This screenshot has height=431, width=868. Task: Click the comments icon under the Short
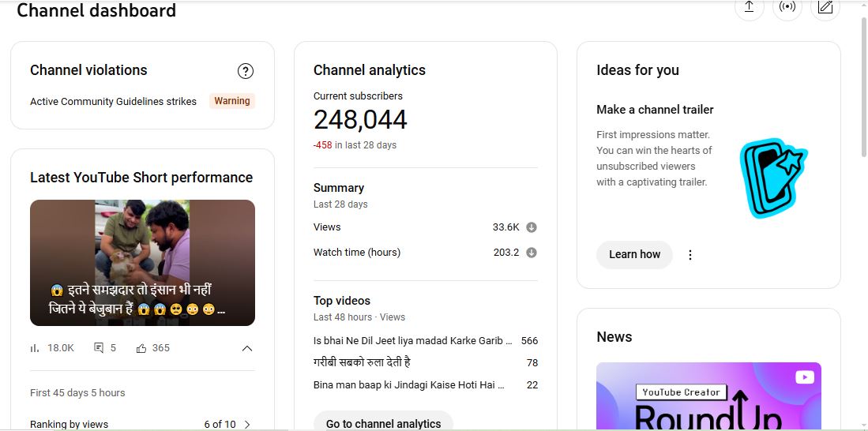99,348
